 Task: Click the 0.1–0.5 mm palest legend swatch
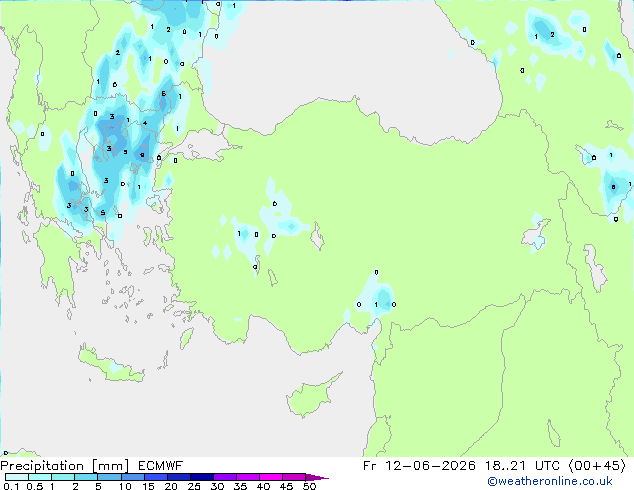(x=17, y=477)
